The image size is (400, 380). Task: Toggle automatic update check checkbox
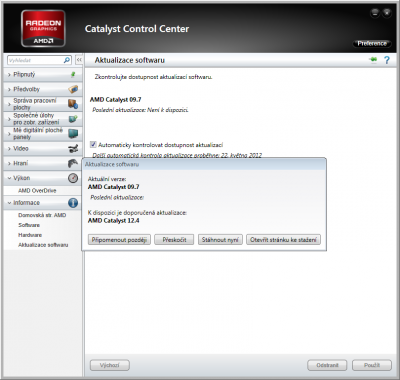coord(93,145)
